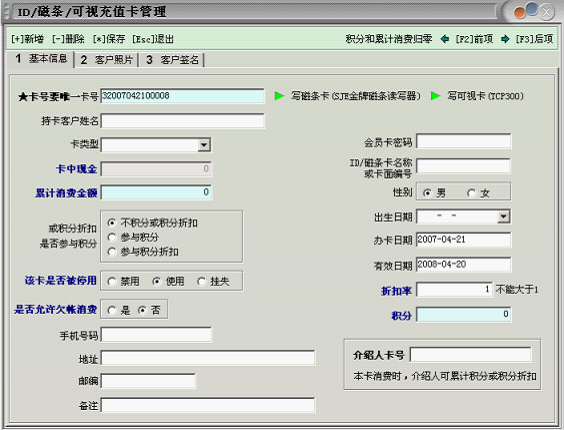Open the 卡类型 dropdown list
This screenshot has height=430, width=564.
point(204,145)
